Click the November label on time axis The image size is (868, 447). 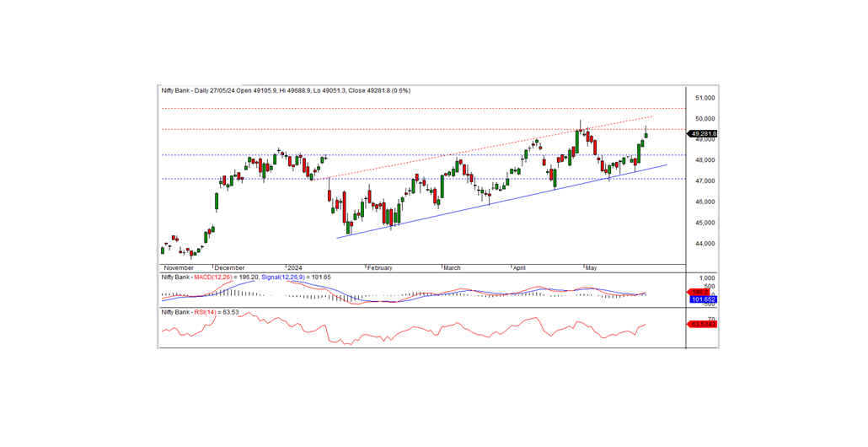[179, 268]
